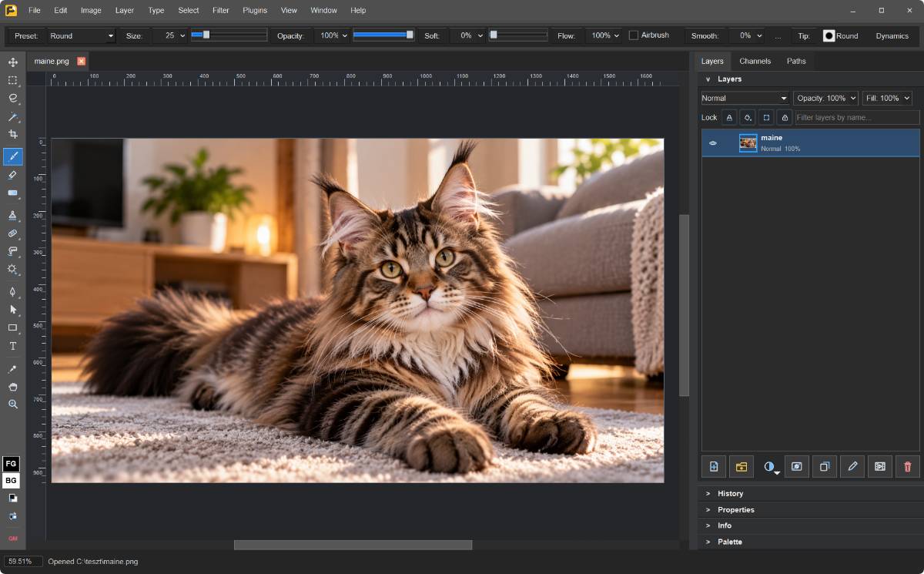
Task: Duplicate the selected layer
Action: tap(825, 466)
